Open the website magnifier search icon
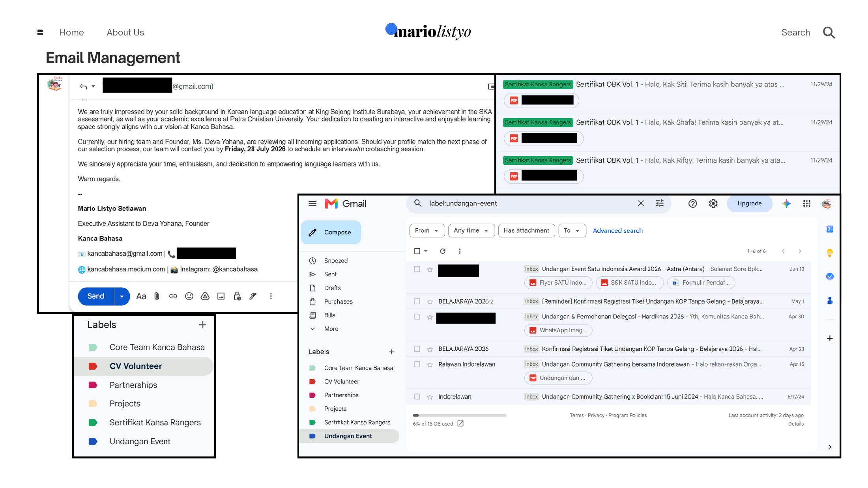 [829, 32]
